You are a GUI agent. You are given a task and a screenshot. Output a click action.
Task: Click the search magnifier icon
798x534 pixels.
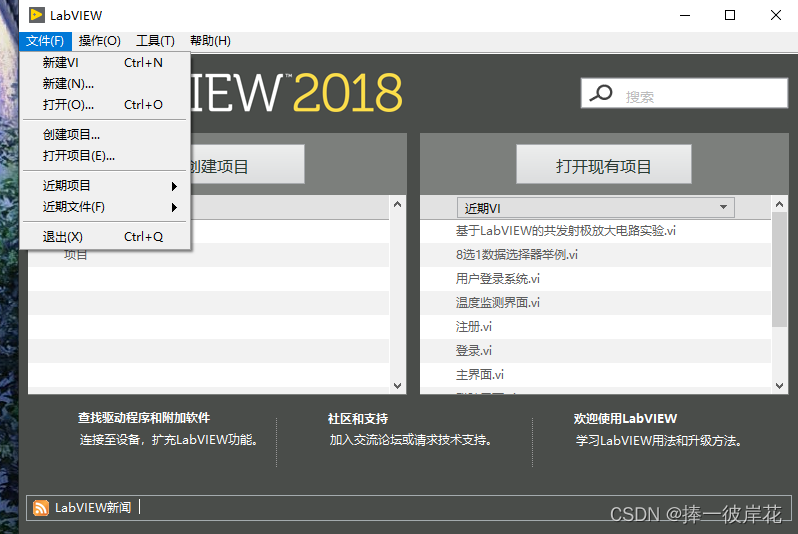pos(601,93)
